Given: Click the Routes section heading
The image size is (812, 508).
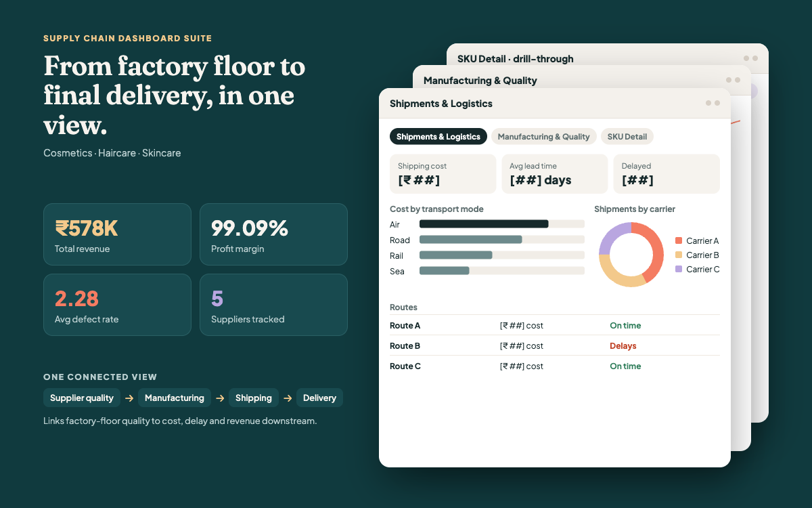Looking at the screenshot, I should tap(403, 307).
